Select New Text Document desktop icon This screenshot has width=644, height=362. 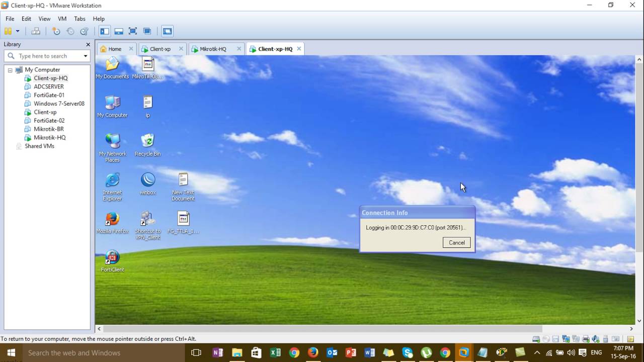[183, 187]
